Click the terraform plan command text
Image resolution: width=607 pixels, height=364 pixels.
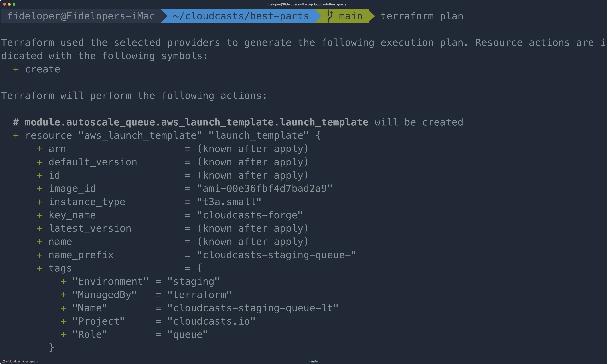click(422, 16)
